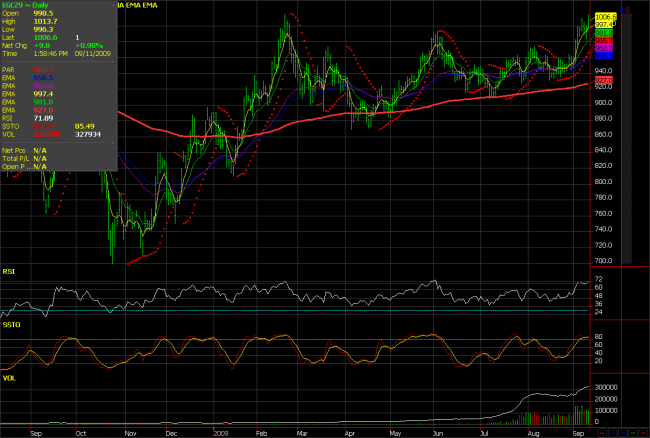
Task: Click the Open value 998.5
Action: pos(43,13)
